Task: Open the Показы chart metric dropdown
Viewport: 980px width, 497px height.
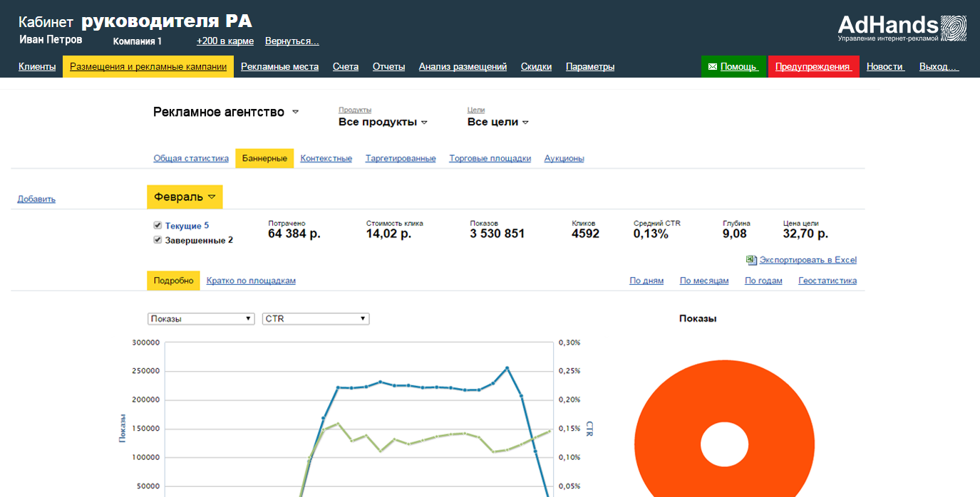Action: 200,319
